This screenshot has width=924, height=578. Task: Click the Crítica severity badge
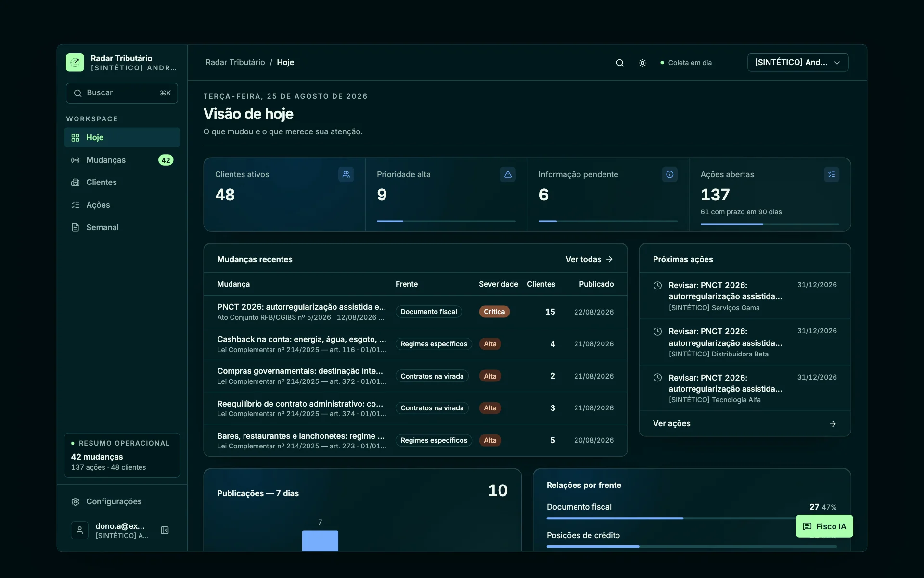[494, 312]
